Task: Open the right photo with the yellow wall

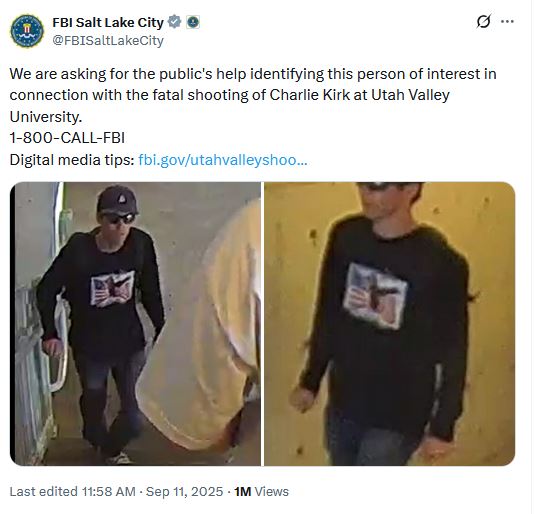Action: [x=389, y=323]
